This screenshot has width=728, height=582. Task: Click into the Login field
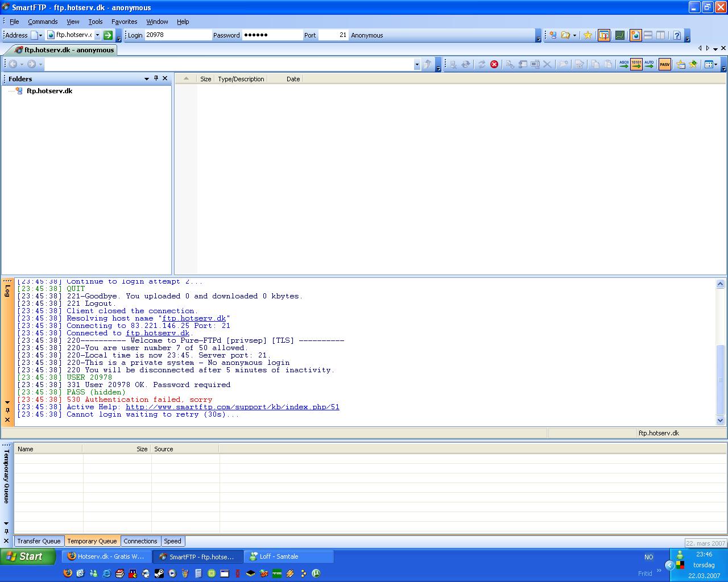point(177,35)
